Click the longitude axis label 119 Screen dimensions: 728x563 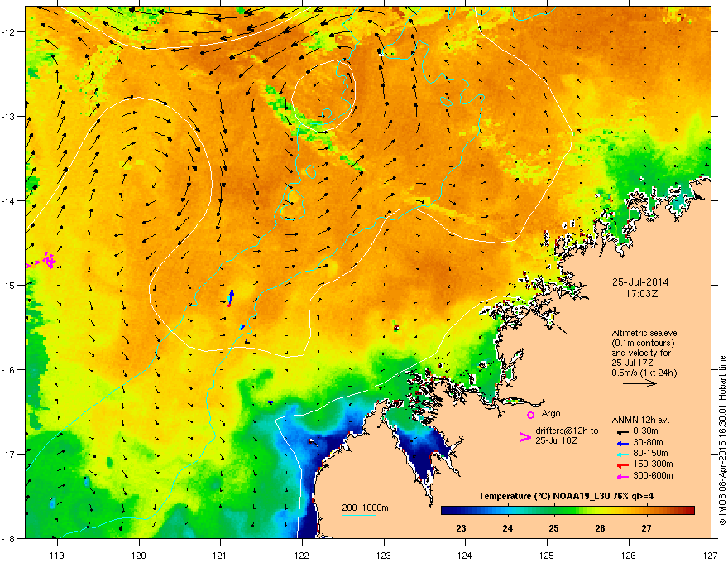[x=57, y=555]
